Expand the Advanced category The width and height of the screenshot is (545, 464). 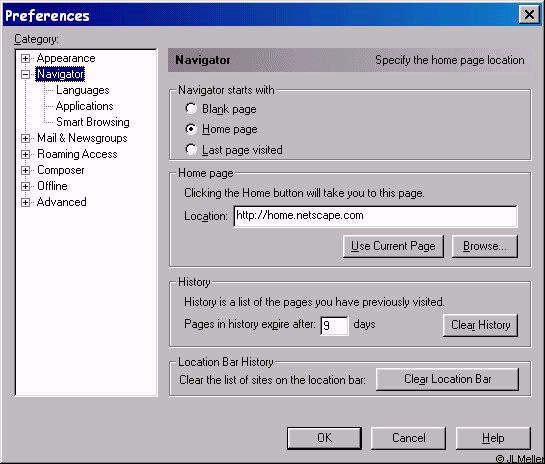pos(25,202)
